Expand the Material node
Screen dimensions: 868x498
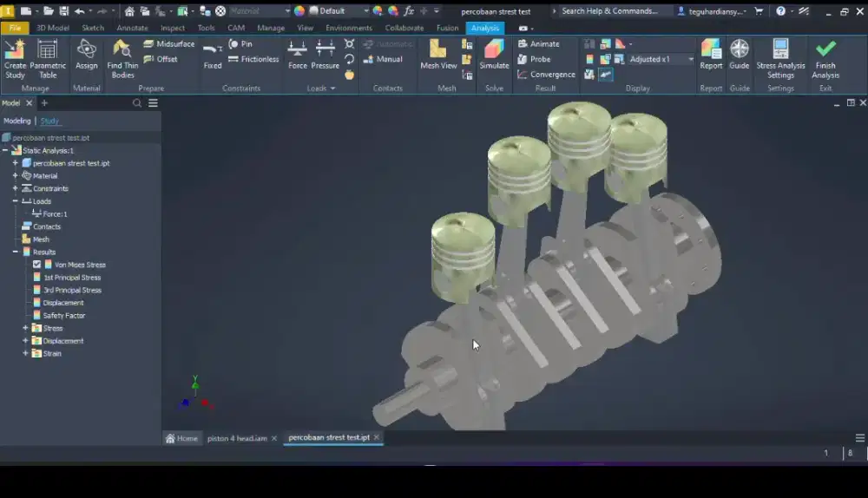(16, 175)
